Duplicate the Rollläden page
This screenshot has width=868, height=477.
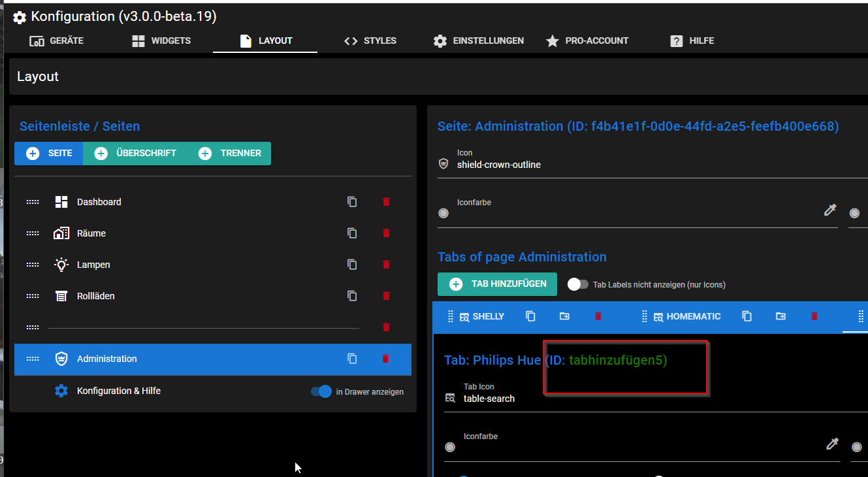(352, 296)
